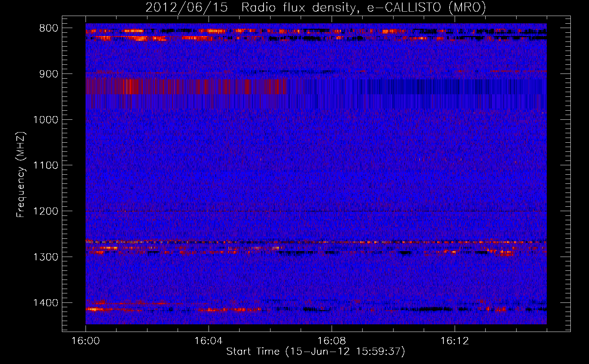Click the 16:00 time tick label
This screenshot has width=589, height=364.
[86, 341]
